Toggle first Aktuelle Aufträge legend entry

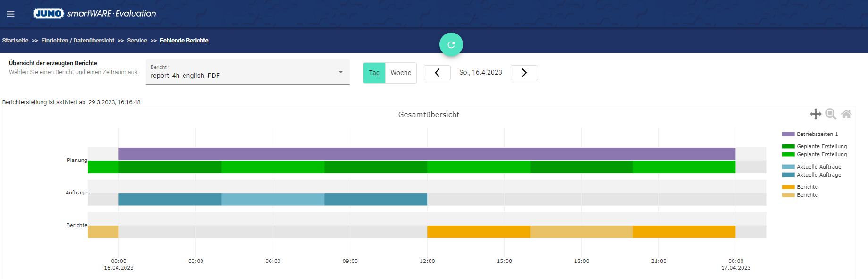point(818,167)
